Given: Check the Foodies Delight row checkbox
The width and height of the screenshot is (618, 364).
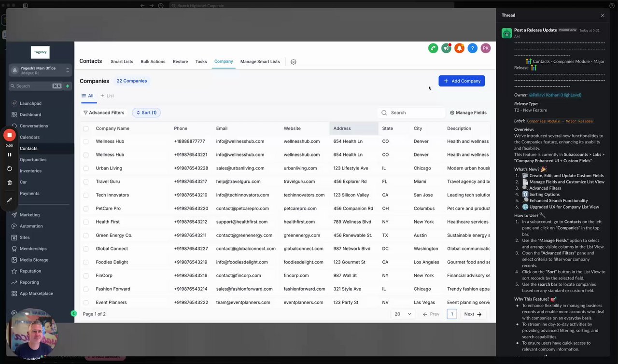Looking at the screenshot, I should coord(86,262).
